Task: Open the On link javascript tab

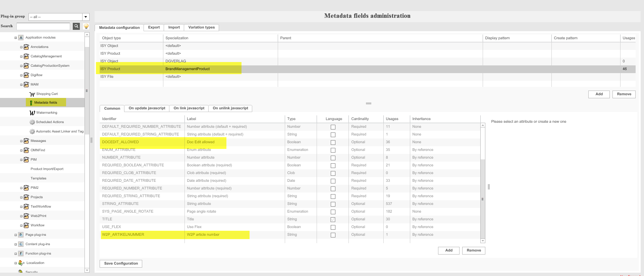Action: (189, 108)
